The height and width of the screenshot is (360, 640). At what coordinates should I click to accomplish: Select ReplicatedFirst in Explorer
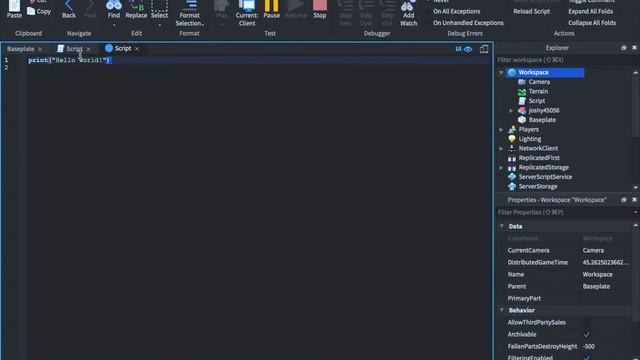[x=539, y=158]
